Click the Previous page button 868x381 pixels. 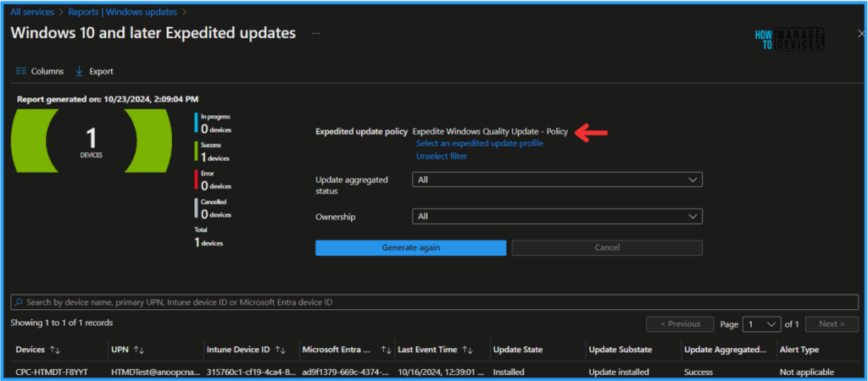coord(681,324)
